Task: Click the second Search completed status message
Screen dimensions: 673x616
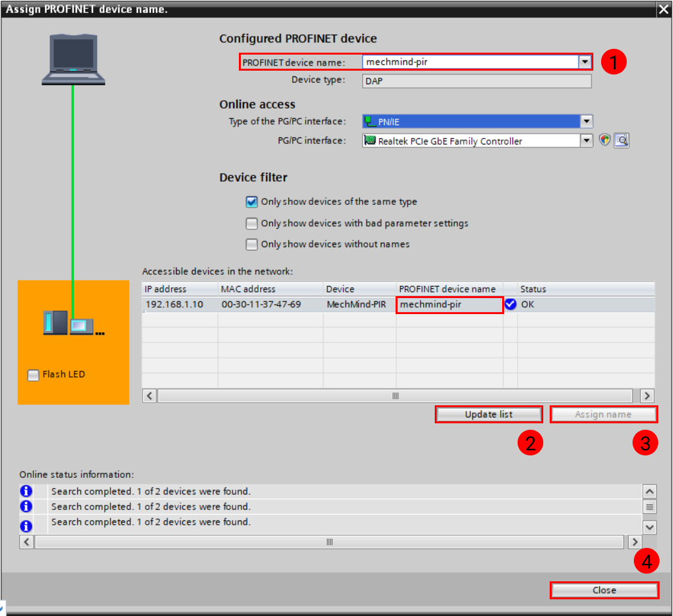Action: tap(151, 507)
